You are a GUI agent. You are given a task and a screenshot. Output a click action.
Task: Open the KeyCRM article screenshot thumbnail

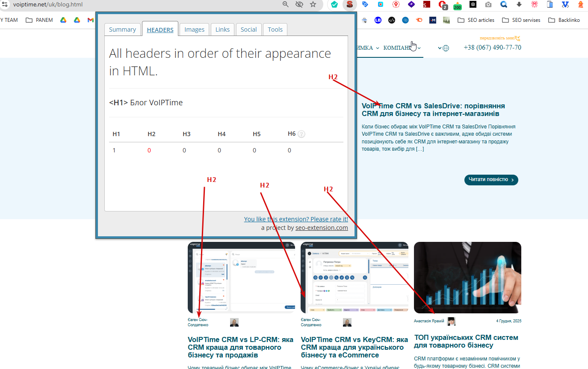click(355, 277)
